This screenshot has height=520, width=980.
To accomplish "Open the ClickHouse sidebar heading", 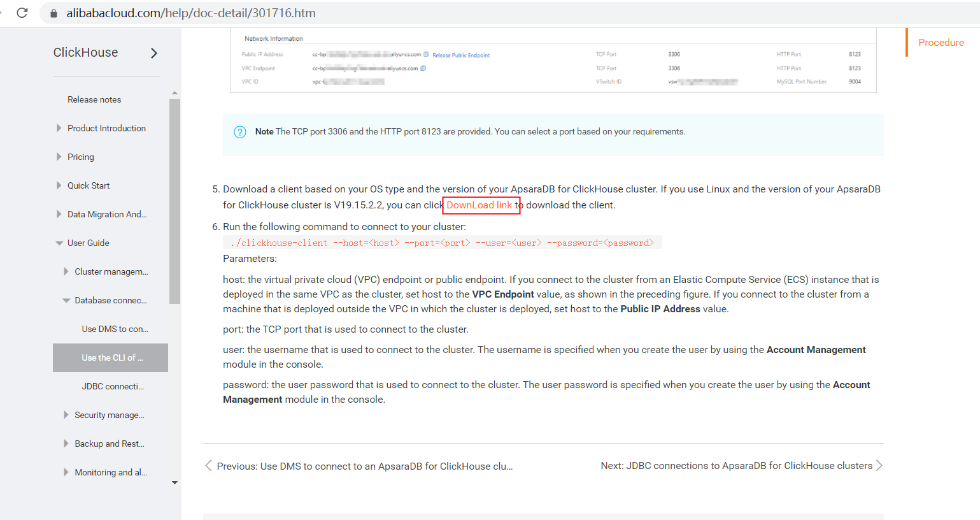I will tap(85, 52).
